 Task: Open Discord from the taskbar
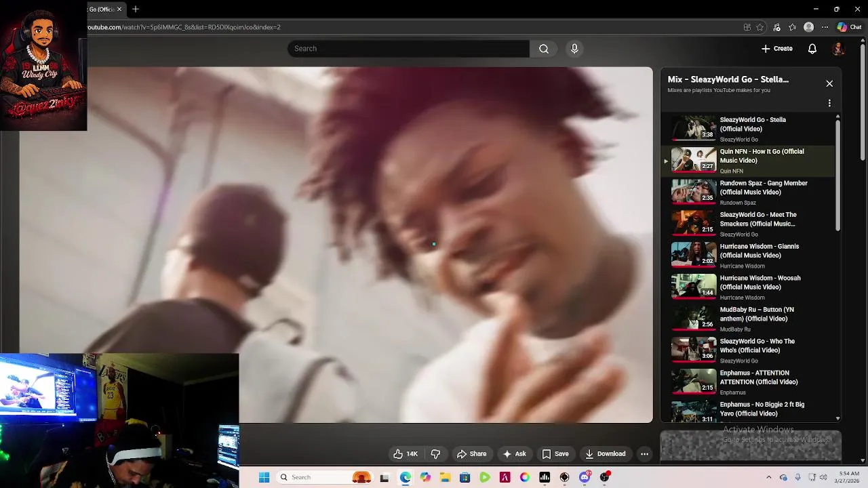pos(585,478)
